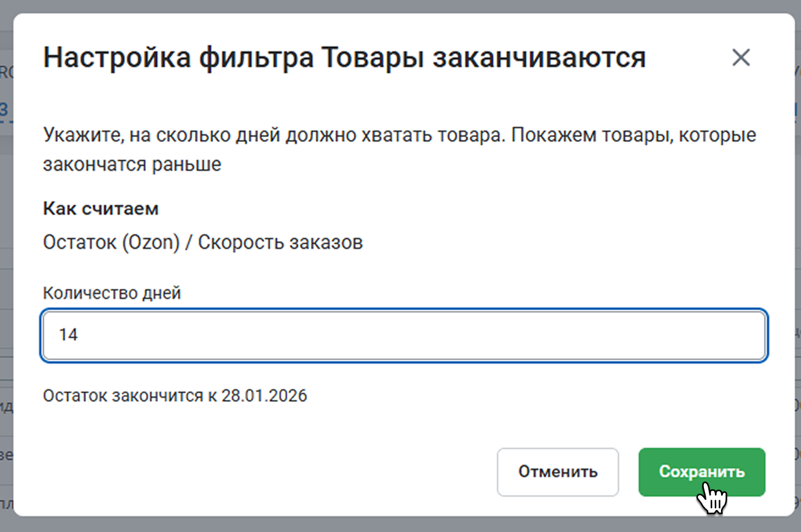Click the text закончатся раньше
This screenshot has width=801, height=532.
[x=132, y=165]
